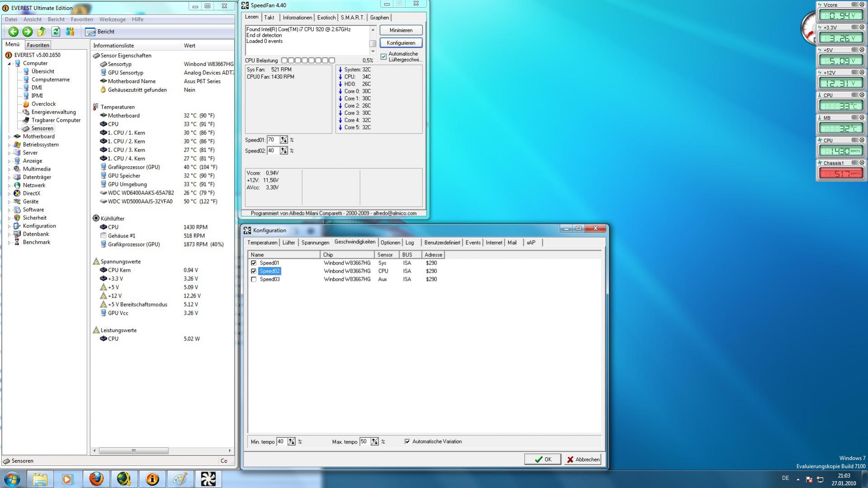This screenshot has width=868, height=488.
Task: Expand the Netzwerk tree node
Action: 9,185
